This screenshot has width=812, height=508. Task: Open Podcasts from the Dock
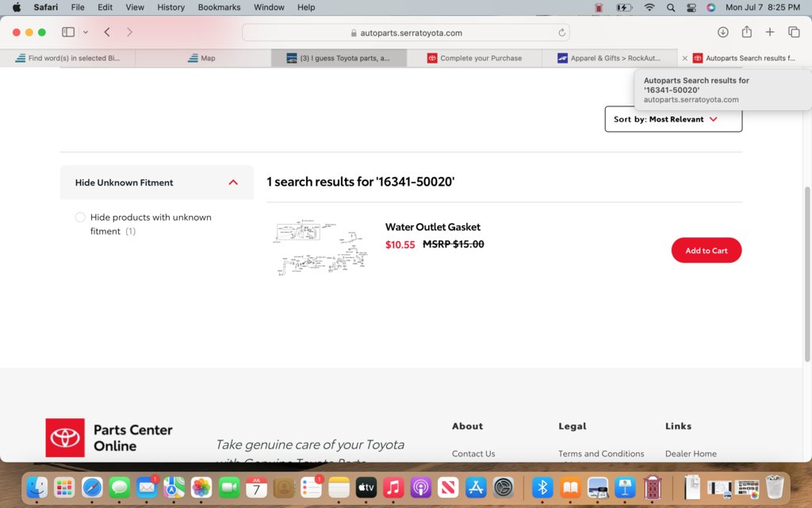coord(420,487)
